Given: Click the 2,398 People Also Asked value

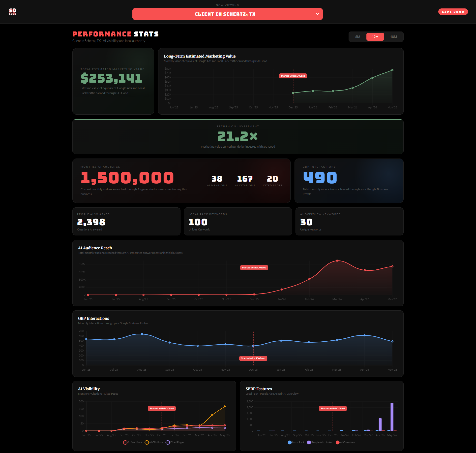Looking at the screenshot, I should click(91, 222).
